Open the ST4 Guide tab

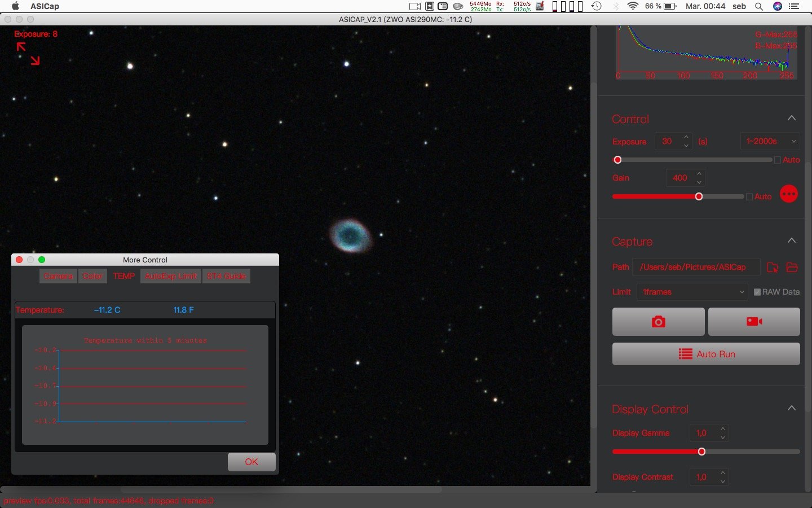coord(226,276)
